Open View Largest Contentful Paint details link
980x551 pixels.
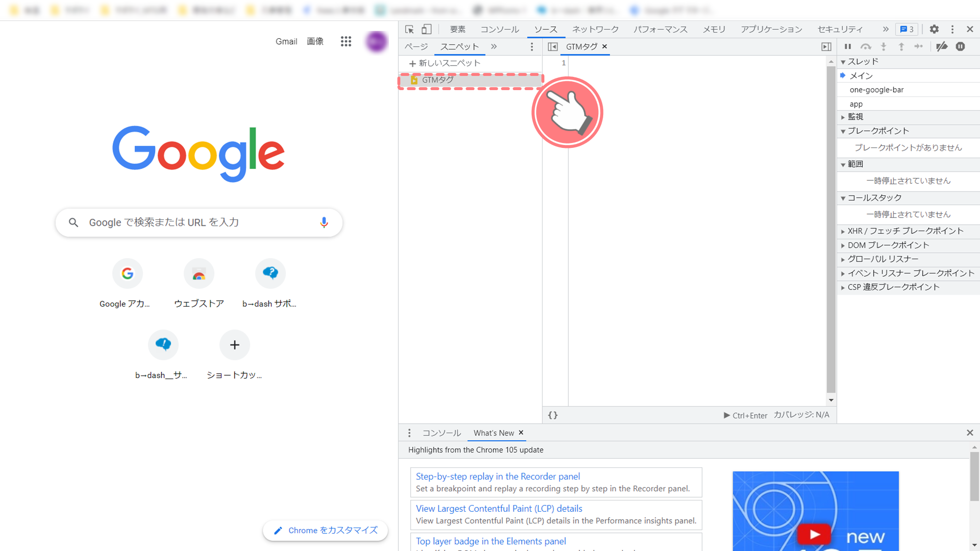click(499, 509)
